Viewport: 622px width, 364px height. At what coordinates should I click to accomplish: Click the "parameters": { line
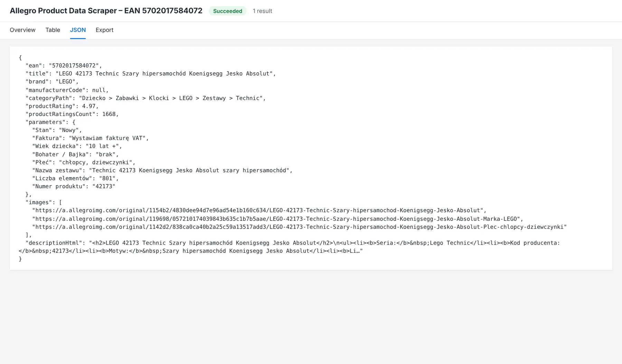[50, 122]
